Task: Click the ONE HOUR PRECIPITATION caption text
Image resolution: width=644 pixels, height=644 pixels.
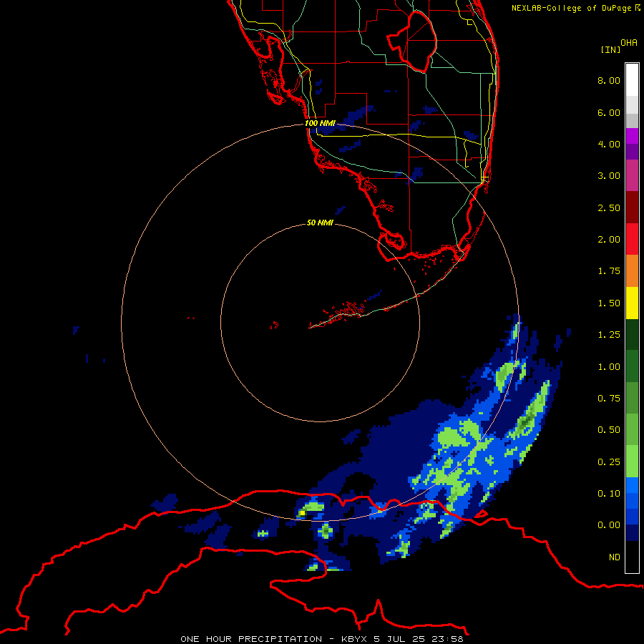Action: click(251, 639)
